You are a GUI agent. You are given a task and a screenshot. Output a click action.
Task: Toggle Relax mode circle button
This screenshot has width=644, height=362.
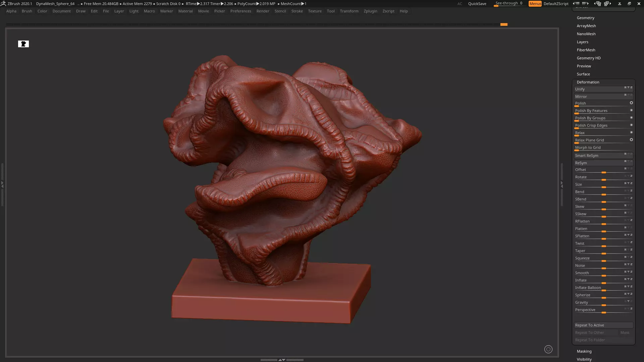coord(631,132)
